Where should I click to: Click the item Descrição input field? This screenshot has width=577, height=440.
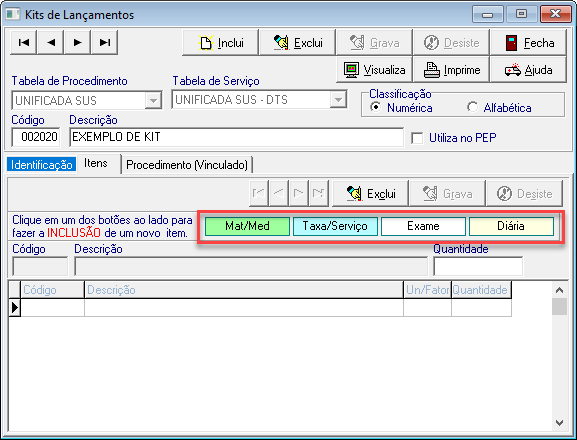pyautogui.click(x=251, y=266)
